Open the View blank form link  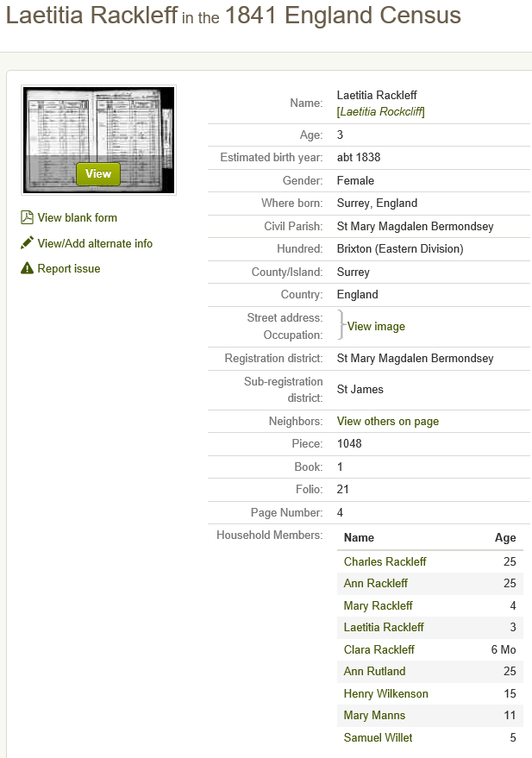coord(77,217)
